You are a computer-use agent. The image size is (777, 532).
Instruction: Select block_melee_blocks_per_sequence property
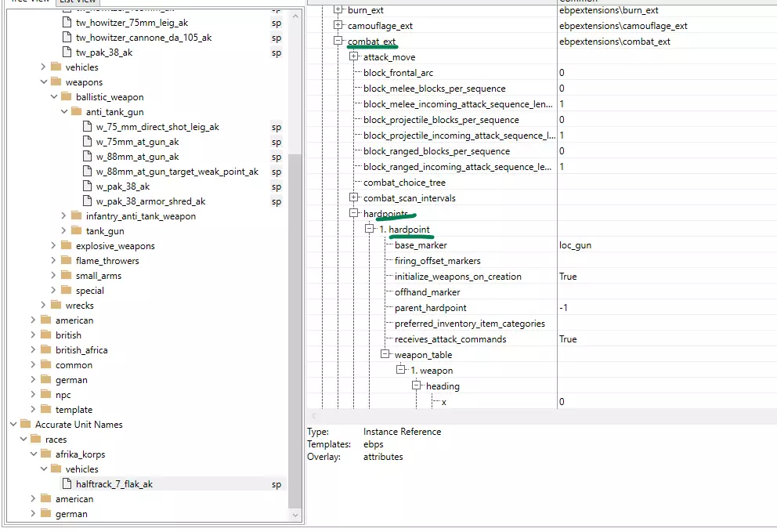pyautogui.click(x=434, y=89)
